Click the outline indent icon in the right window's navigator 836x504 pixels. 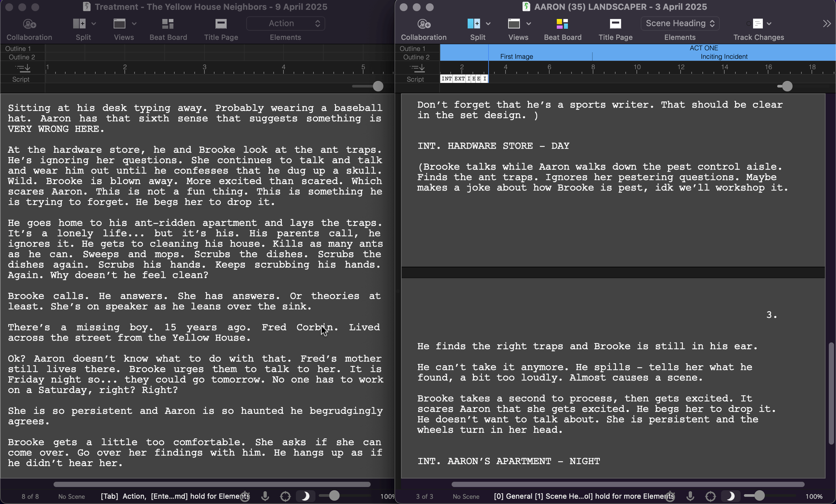pos(418,68)
